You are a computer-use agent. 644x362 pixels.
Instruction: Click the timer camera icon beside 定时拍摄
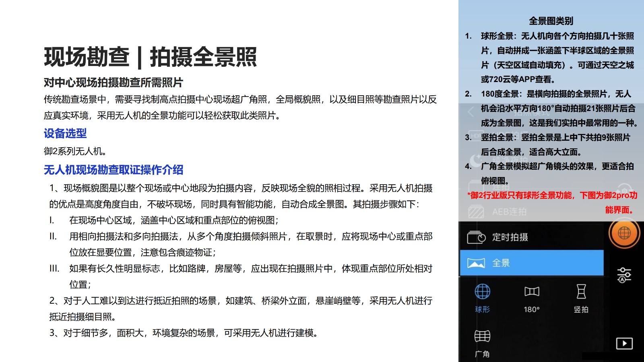tap(476, 237)
